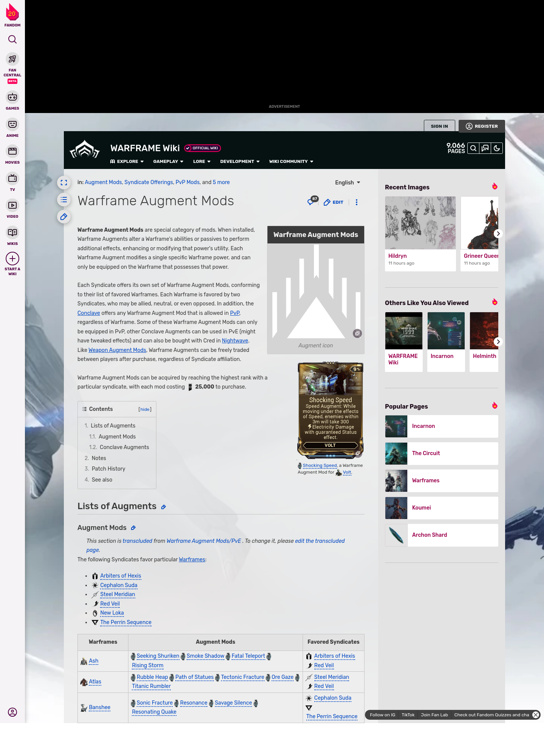Open the Wikis book icon
Screen dimensions: 544x756
(x=12, y=232)
